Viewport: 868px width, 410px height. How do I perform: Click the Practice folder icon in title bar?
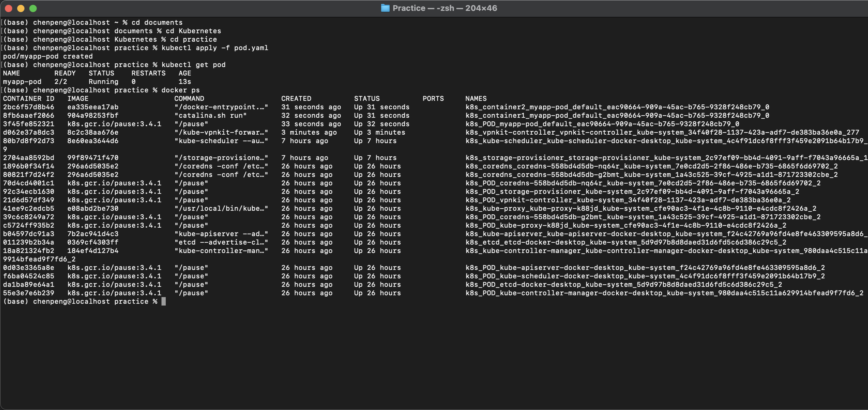(385, 8)
